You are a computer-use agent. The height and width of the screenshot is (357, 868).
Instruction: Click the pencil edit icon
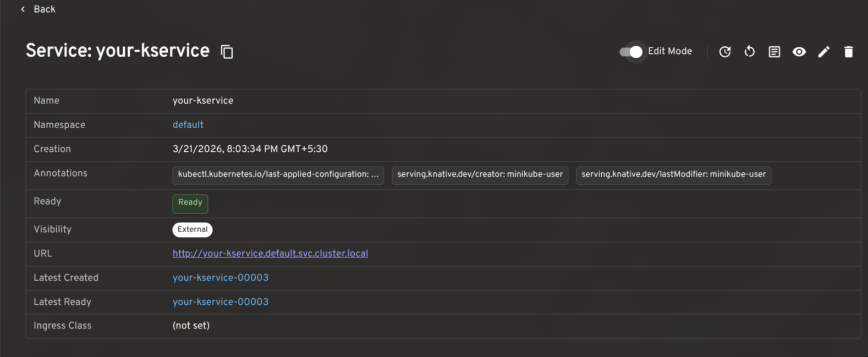click(824, 52)
